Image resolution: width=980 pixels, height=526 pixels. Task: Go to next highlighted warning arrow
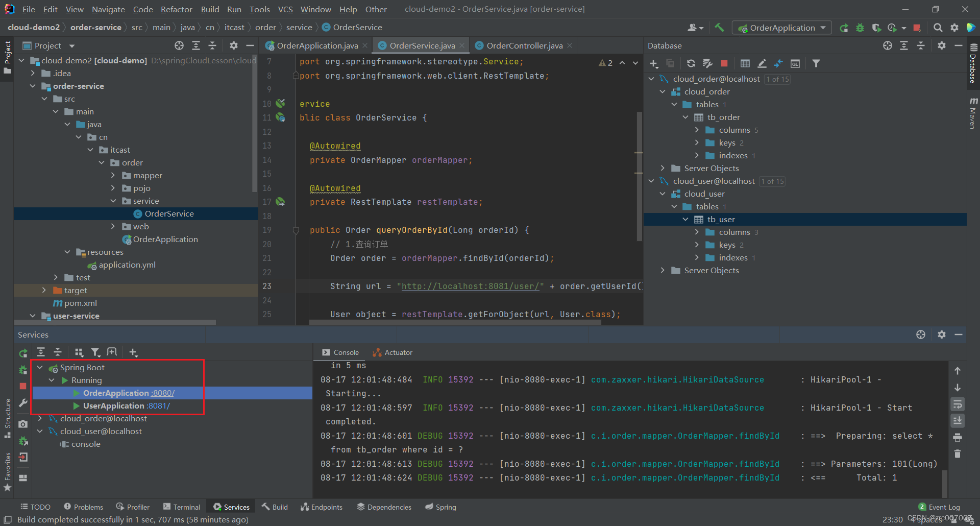click(x=635, y=63)
